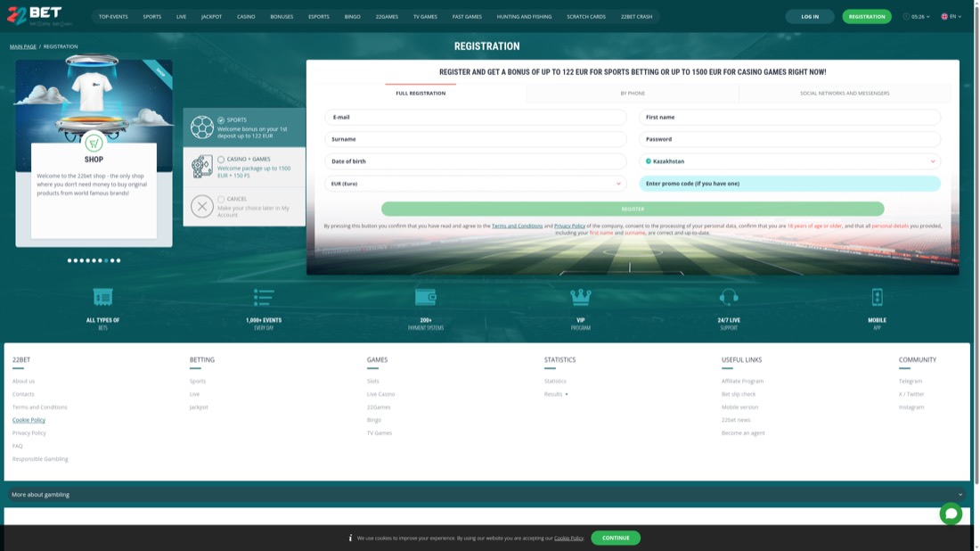The width and height of the screenshot is (980, 551).
Task: Open Cookie Policy link in cookie banner
Action: click(x=568, y=538)
